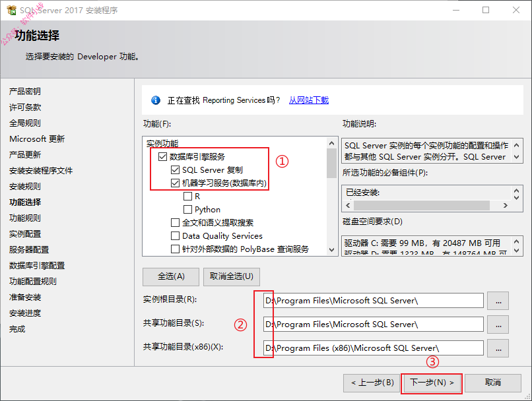Click the 功能说明 box scroll-down arrow

pos(516,157)
